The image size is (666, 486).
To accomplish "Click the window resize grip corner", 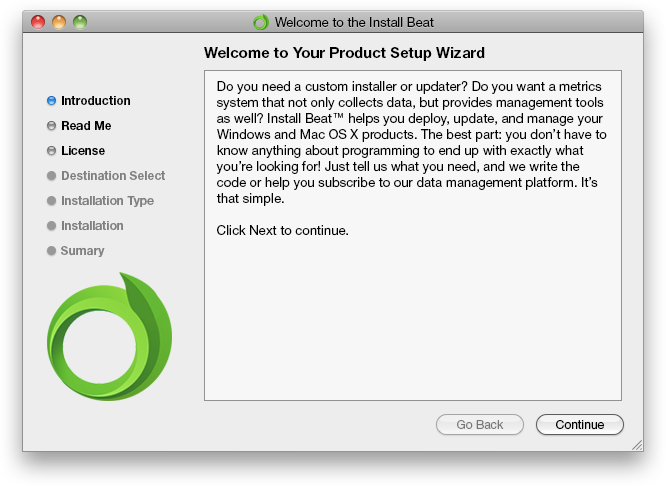I will [637, 445].
